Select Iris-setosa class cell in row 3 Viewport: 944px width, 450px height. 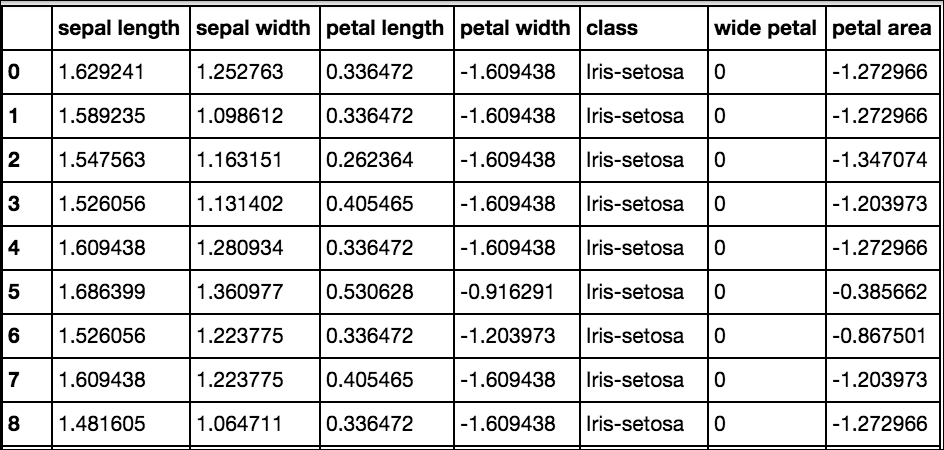pyautogui.click(x=635, y=204)
